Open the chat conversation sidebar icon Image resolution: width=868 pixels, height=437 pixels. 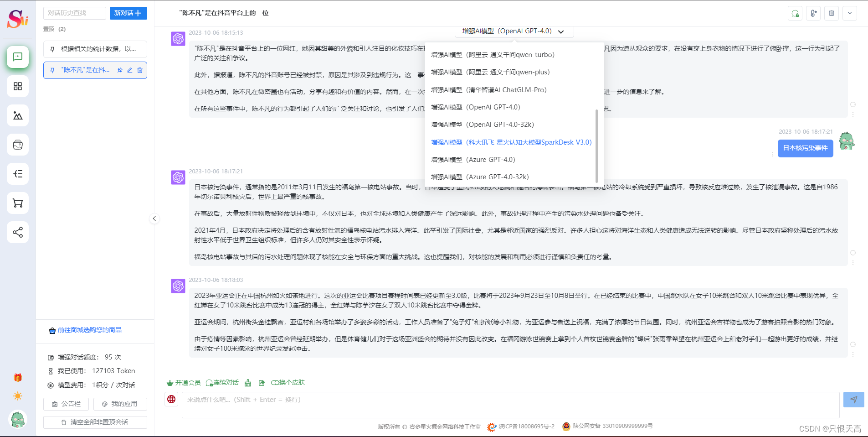coord(18,57)
